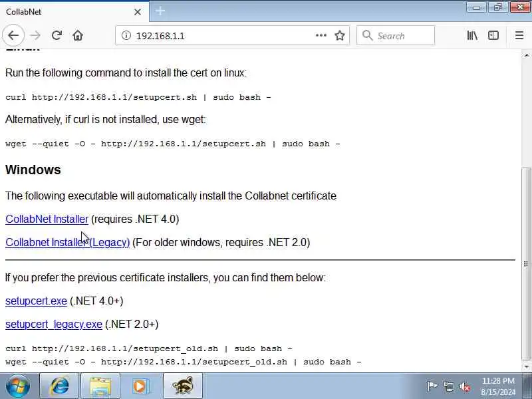The image size is (532, 399).
Task: Open the Library view
Action: click(472, 35)
